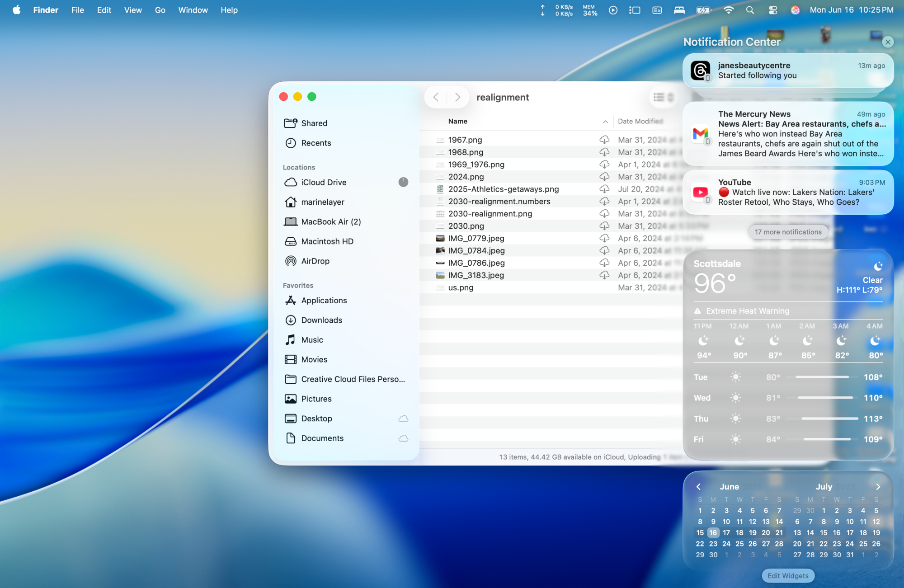
Task: Click the Name column chevron to reverse sorting
Action: point(606,121)
